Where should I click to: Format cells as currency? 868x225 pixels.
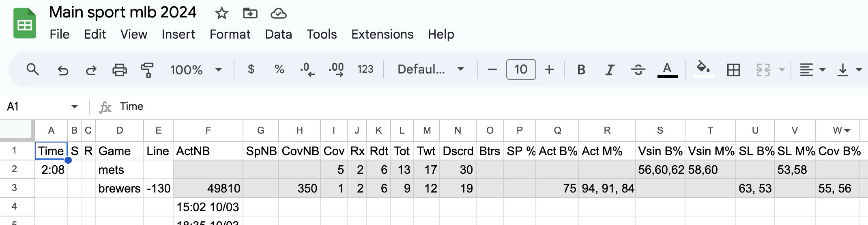251,69
